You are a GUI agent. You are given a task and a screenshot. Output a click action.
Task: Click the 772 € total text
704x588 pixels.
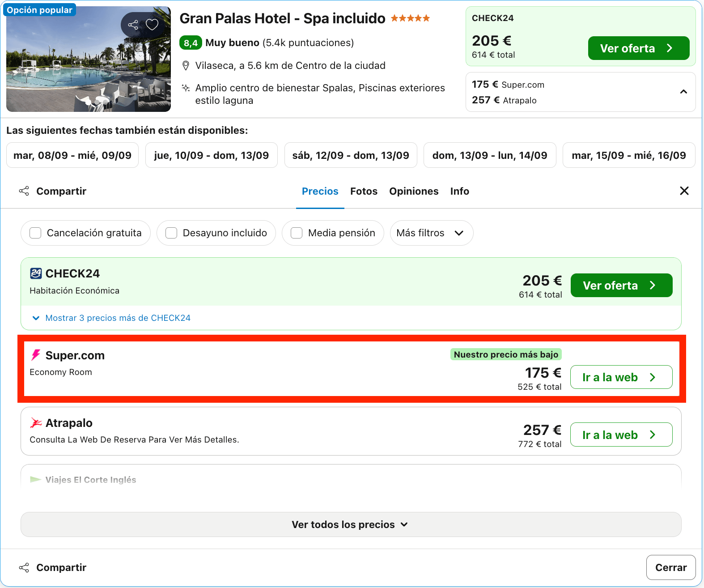[x=539, y=444]
